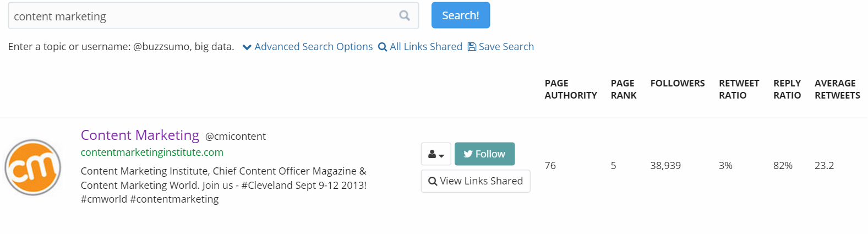Click View Links Shared button
The width and height of the screenshot is (868, 234).
point(476,181)
